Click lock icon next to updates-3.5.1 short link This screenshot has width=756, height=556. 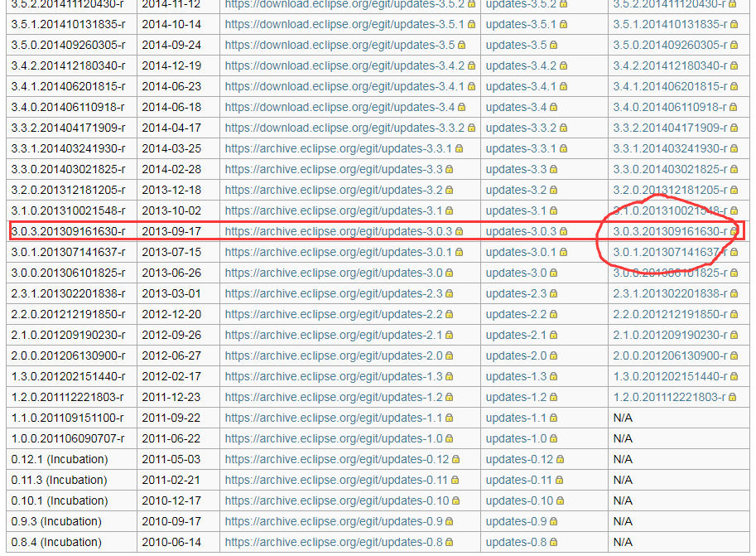(x=561, y=24)
